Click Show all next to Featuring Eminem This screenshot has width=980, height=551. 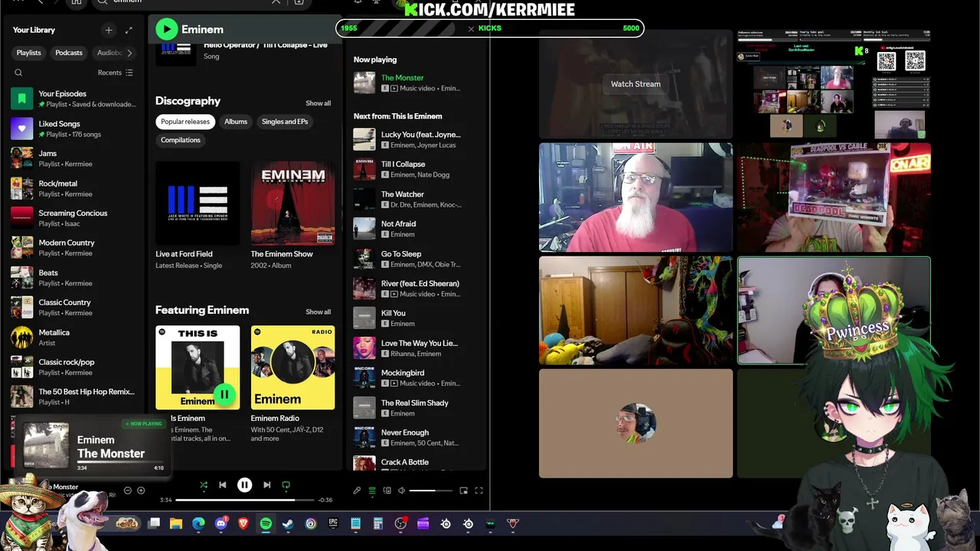click(318, 311)
